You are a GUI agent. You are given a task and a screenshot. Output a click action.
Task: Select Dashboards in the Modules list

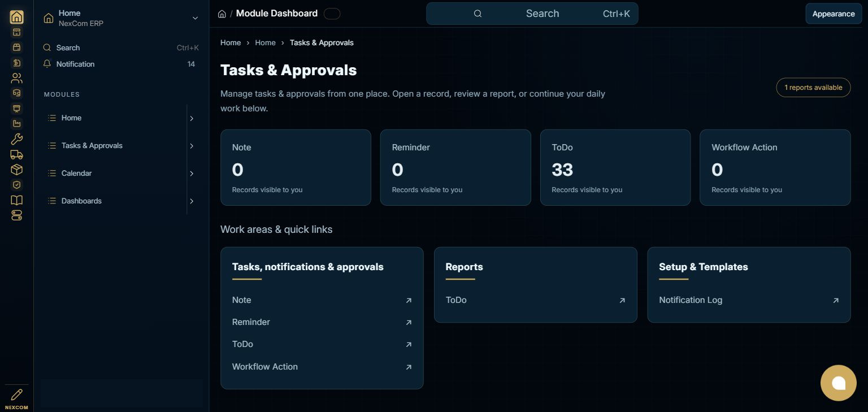[115, 201]
